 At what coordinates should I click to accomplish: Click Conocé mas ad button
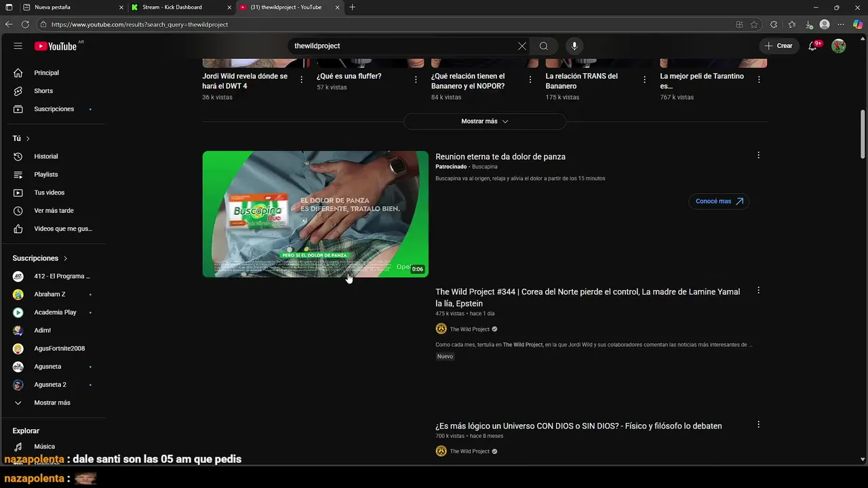tap(719, 201)
